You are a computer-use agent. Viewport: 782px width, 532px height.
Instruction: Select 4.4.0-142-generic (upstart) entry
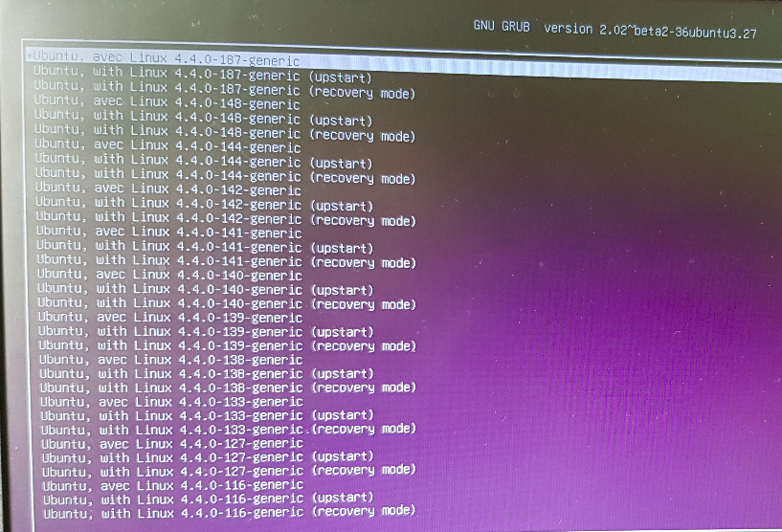pos(205,204)
